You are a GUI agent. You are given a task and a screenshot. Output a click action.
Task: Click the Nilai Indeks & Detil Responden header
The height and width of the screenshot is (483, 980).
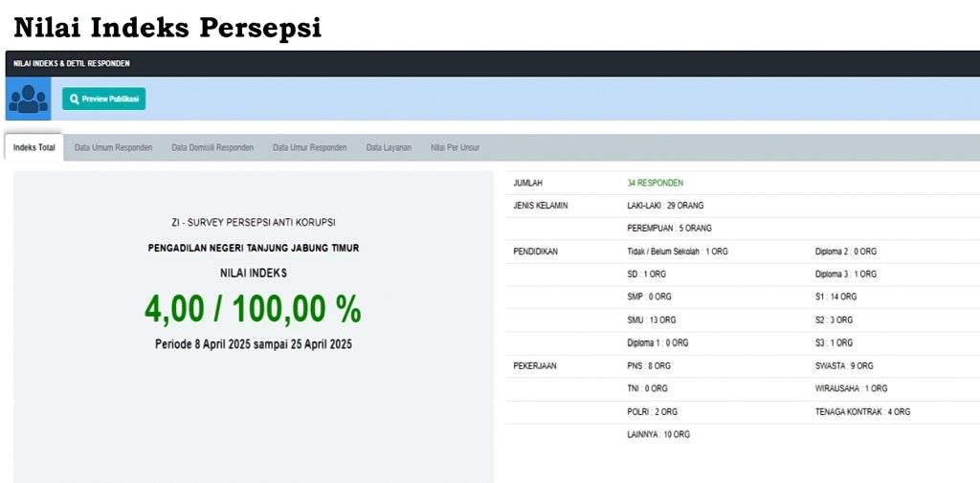click(x=72, y=63)
